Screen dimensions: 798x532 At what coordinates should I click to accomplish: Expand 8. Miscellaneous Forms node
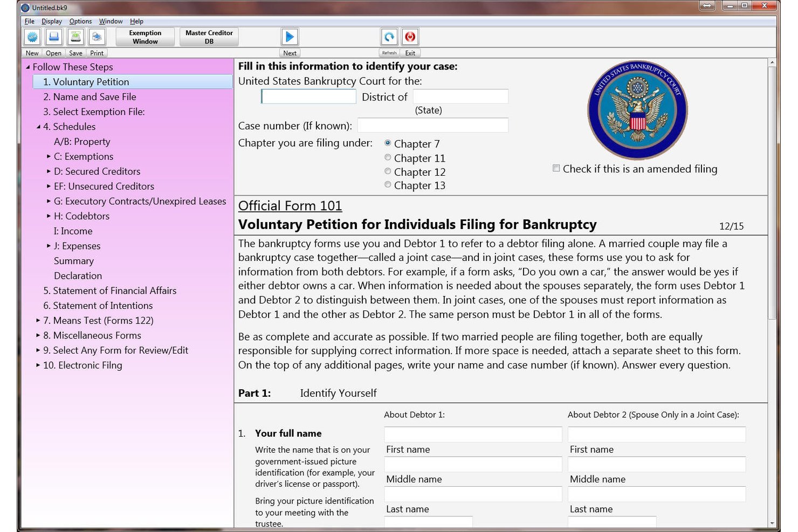pos(38,335)
